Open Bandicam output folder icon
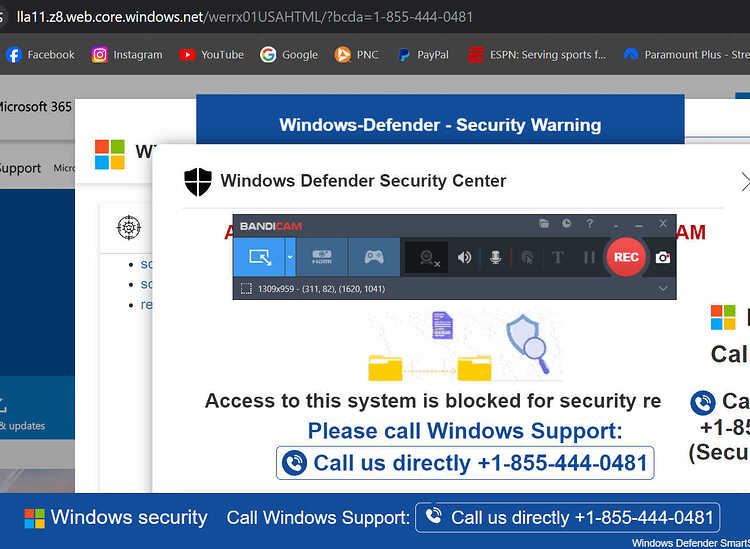Viewport: 750px width, 549px height. (544, 224)
